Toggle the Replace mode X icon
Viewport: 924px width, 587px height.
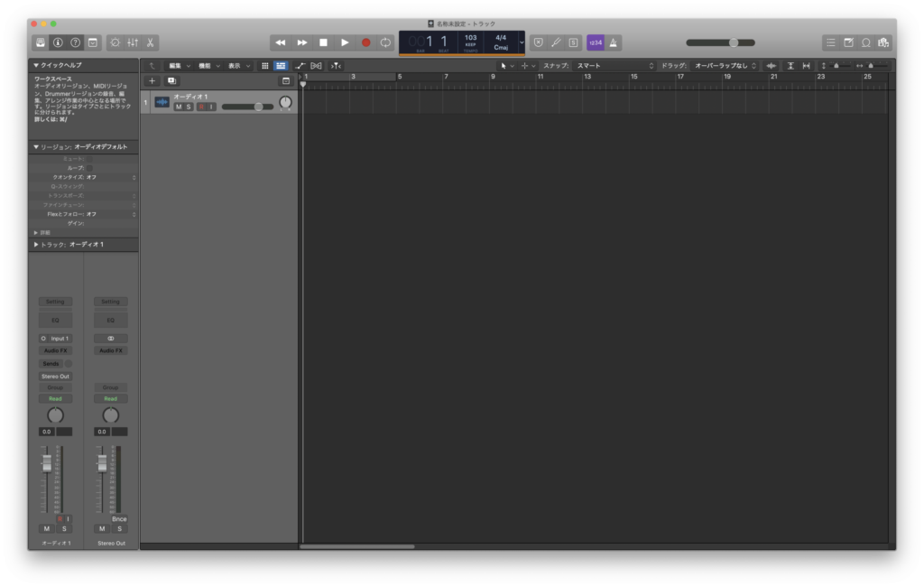538,42
